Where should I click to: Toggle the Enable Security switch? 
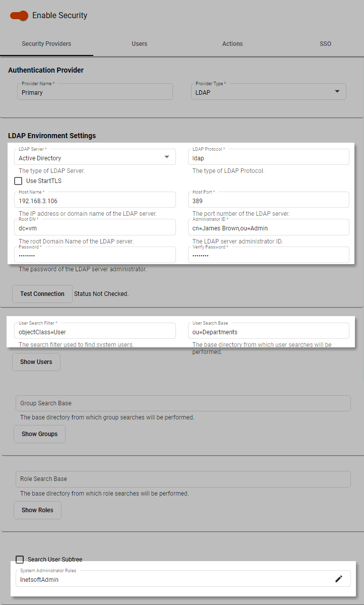click(18, 16)
